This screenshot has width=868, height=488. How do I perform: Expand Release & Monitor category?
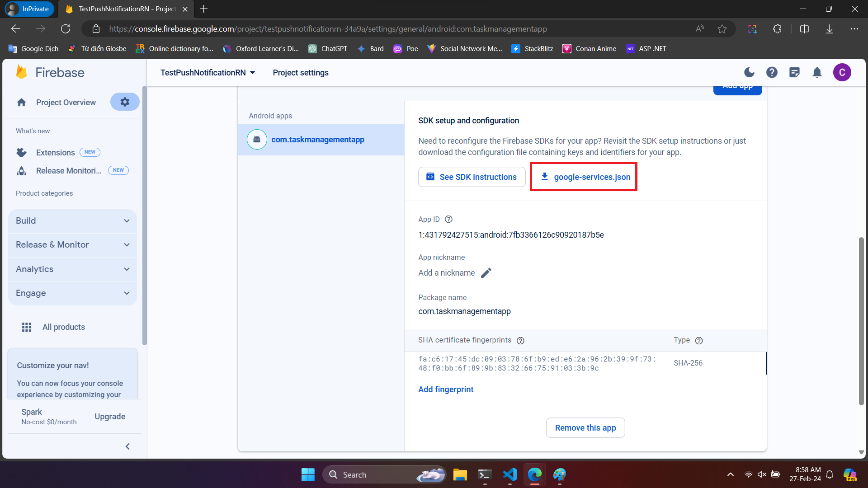click(x=72, y=245)
